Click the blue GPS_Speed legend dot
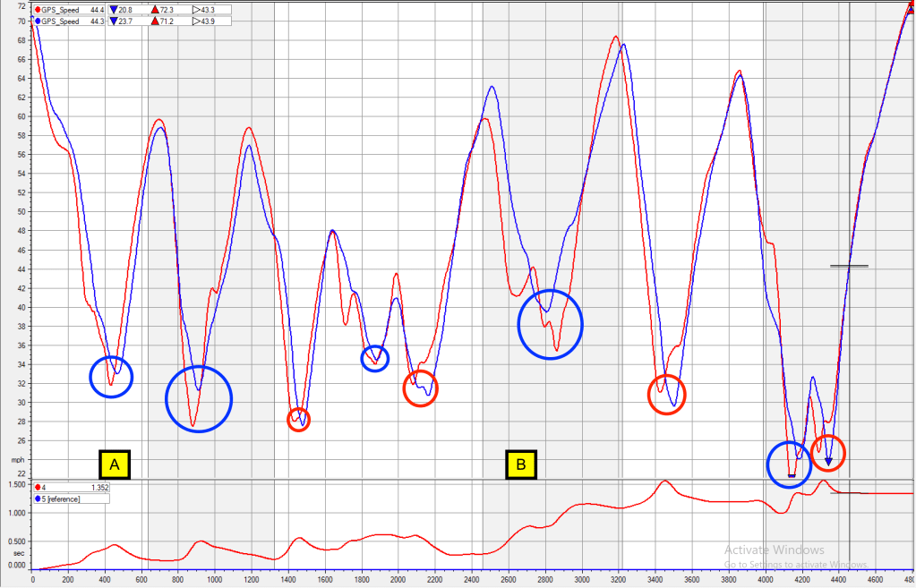This screenshot has width=916, height=588. 36,20
